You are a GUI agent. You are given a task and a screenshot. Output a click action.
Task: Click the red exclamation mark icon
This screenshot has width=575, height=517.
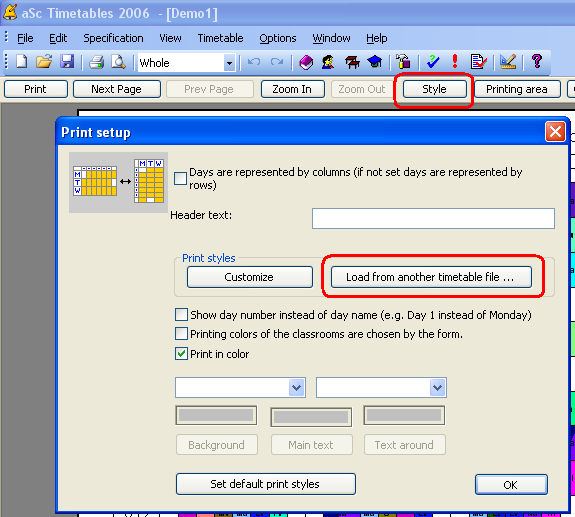pos(455,61)
